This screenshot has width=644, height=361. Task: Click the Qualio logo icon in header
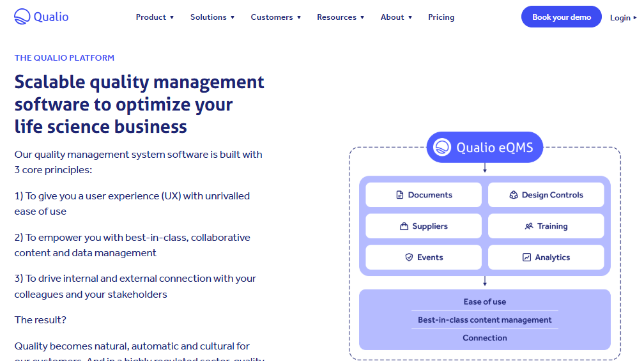pyautogui.click(x=22, y=17)
